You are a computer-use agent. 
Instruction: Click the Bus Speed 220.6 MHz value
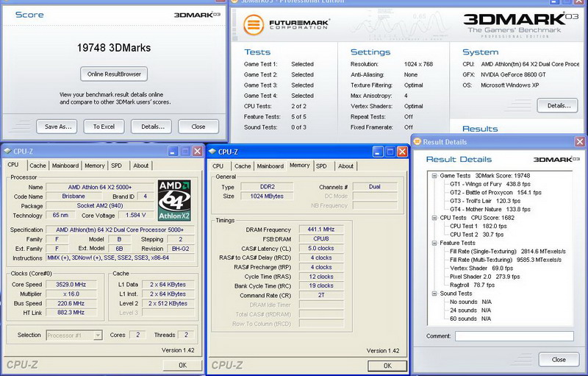[71, 303]
